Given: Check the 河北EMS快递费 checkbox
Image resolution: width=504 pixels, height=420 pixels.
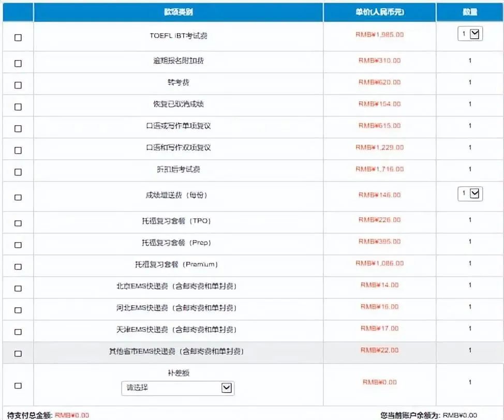Looking at the screenshot, I should pyautogui.click(x=18, y=310).
